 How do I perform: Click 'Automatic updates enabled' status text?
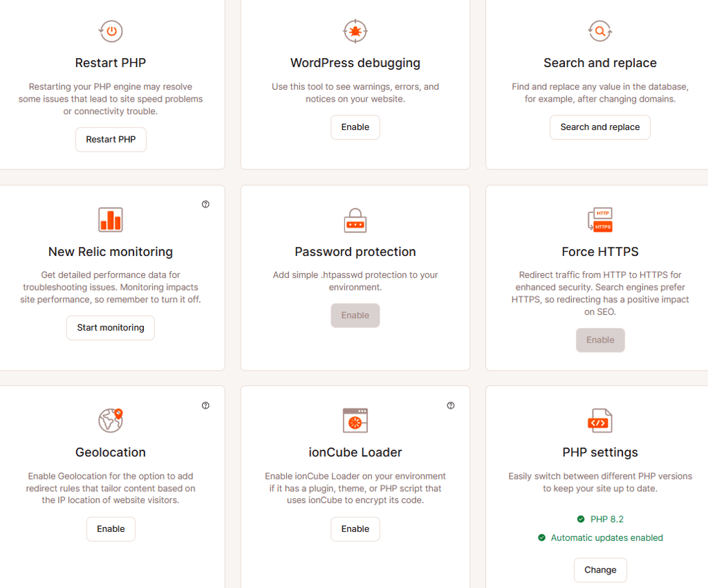click(607, 538)
